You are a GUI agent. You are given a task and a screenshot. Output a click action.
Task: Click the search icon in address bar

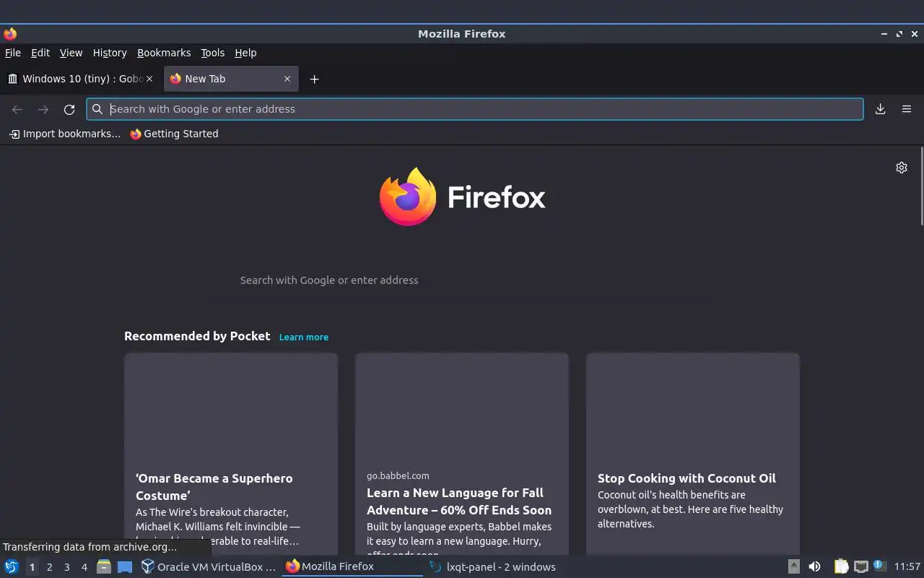click(97, 109)
